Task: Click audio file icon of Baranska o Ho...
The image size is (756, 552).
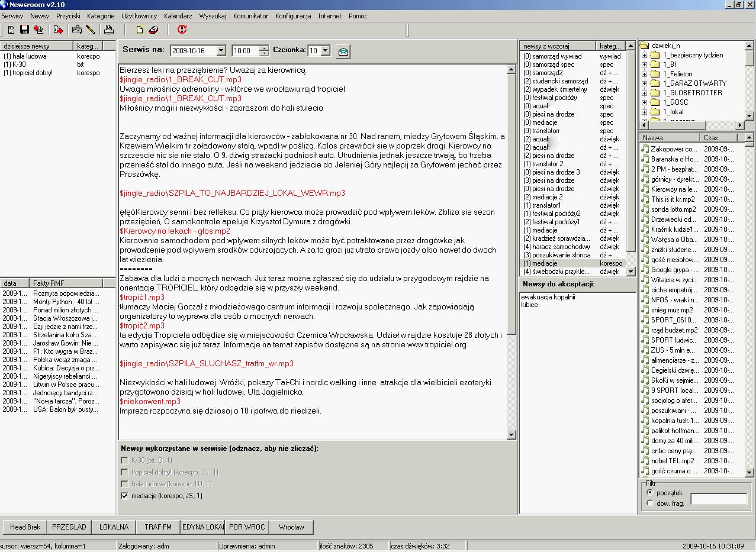Action: (x=646, y=159)
